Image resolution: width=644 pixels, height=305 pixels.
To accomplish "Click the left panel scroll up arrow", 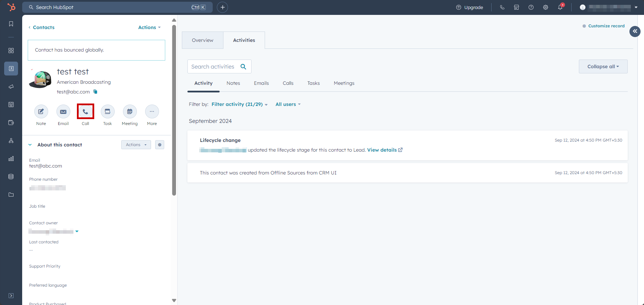I will pyautogui.click(x=174, y=20).
